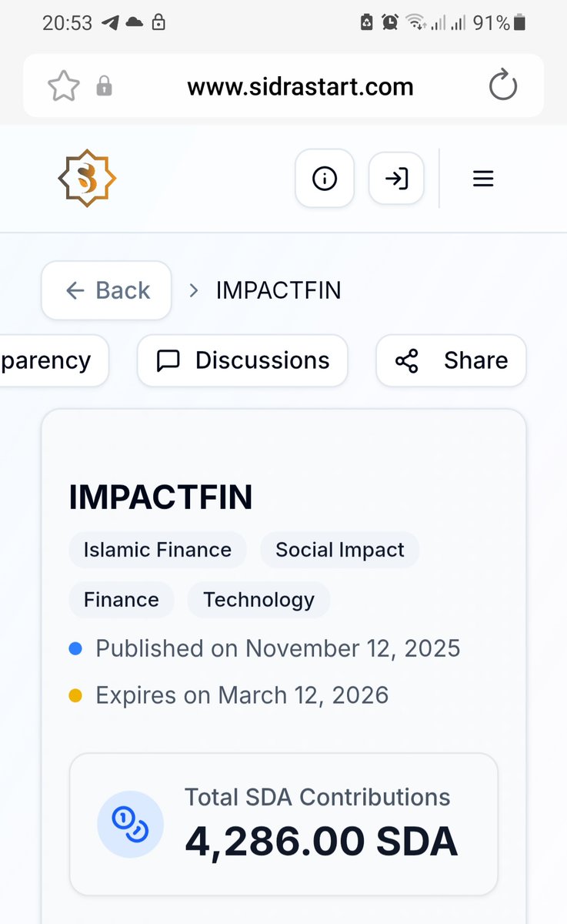The height and width of the screenshot is (924, 567).
Task: Tap the battery status indicator
Action: [519, 23]
